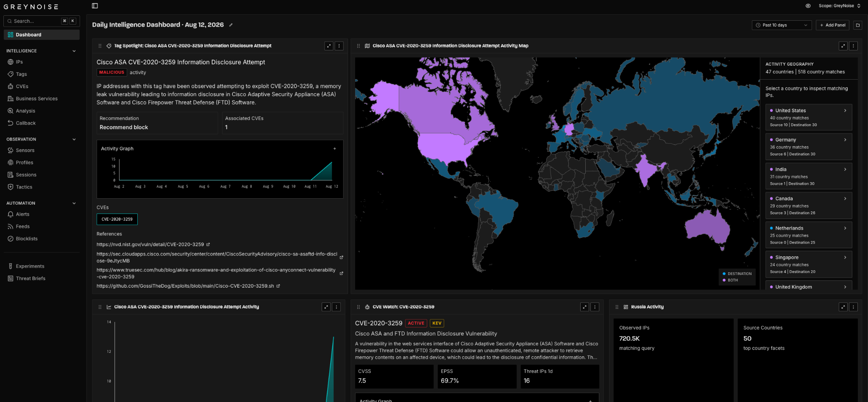
Task: Expand United States country row
Action: (x=809, y=117)
